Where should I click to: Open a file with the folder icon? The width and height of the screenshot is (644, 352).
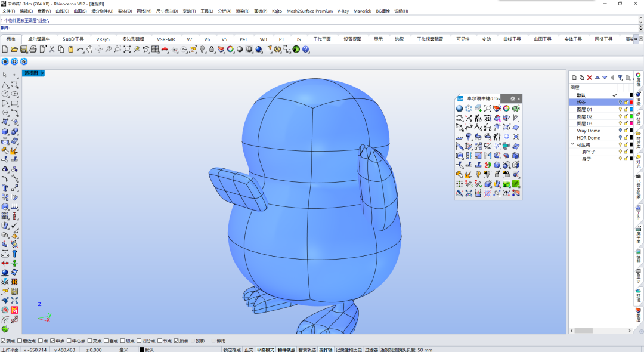point(14,50)
